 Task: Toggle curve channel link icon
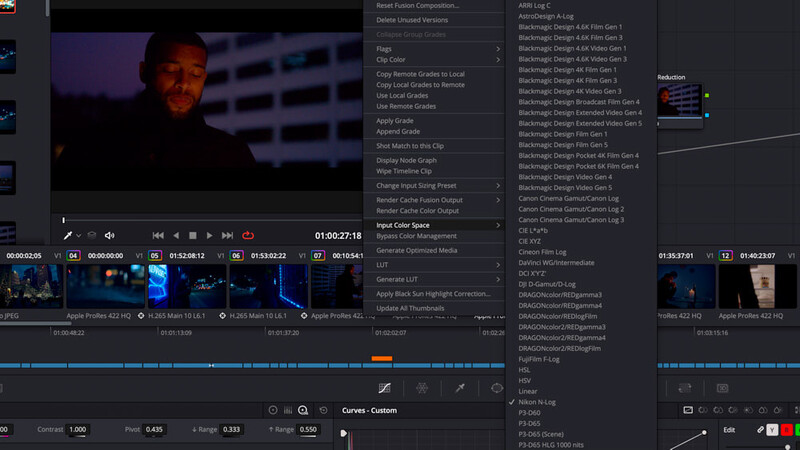point(760,430)
